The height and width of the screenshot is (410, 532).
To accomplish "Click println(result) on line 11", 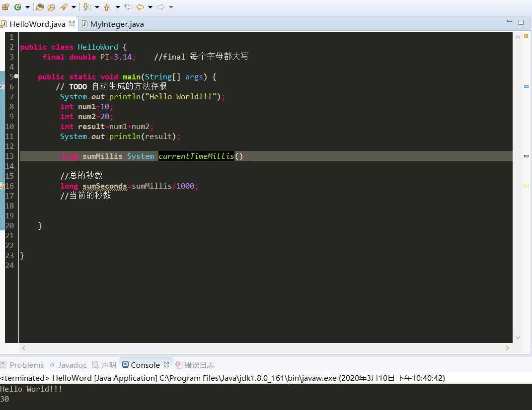I will tap(143, 137).
